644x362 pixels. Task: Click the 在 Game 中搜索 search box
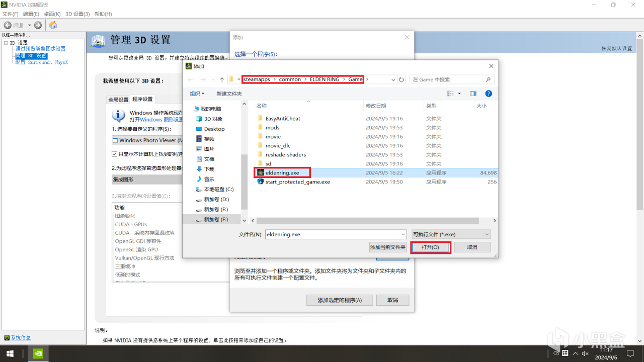tap(452, 79)
